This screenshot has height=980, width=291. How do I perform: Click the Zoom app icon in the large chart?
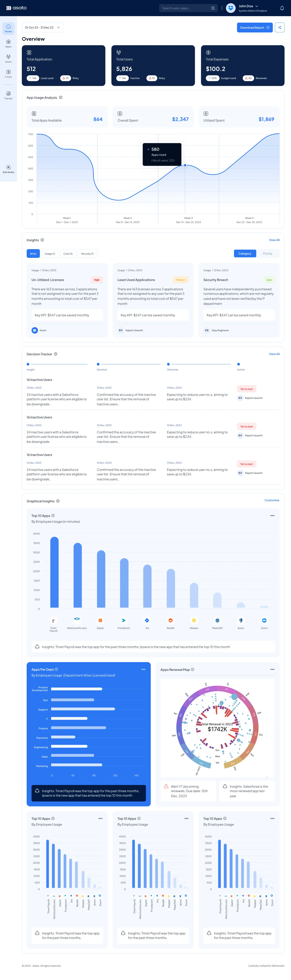point(264,620)
